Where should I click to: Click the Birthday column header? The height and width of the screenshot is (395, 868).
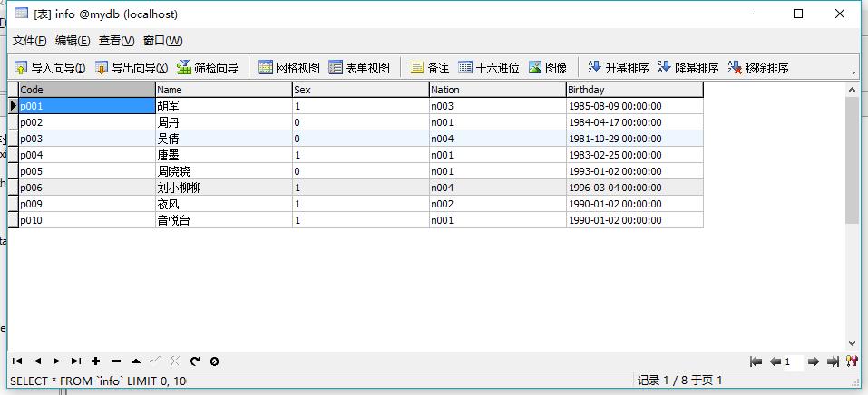click(x=634, y=90)
